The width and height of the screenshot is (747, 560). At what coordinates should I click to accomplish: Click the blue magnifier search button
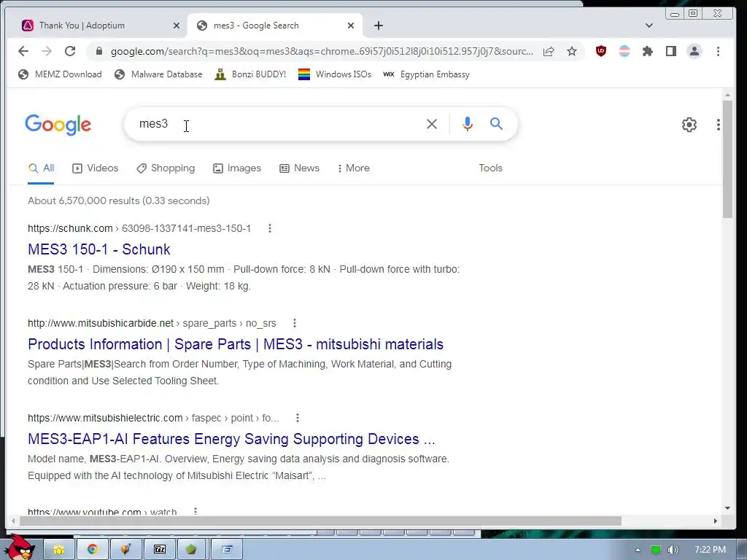pyautogui.click(x=496, y=124)
